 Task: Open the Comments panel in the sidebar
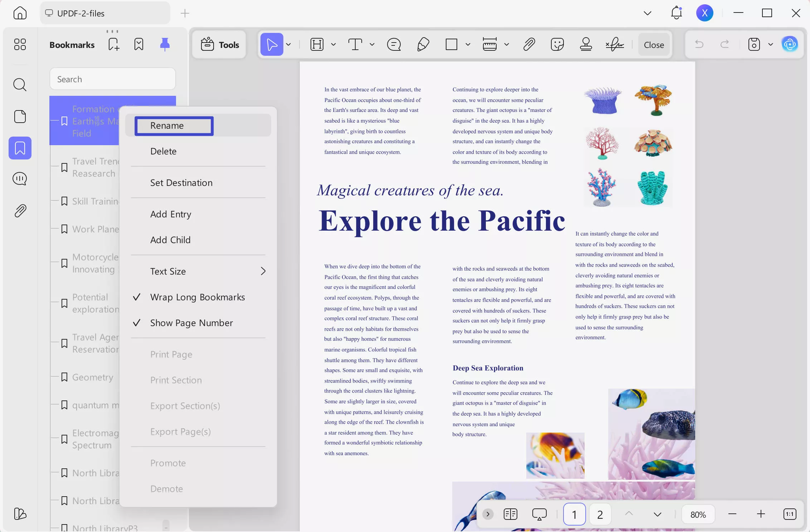tap(20, 178)
